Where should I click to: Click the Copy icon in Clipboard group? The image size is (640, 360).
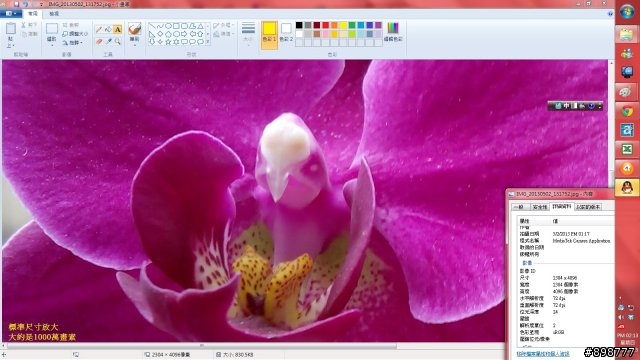click(24, 34)
